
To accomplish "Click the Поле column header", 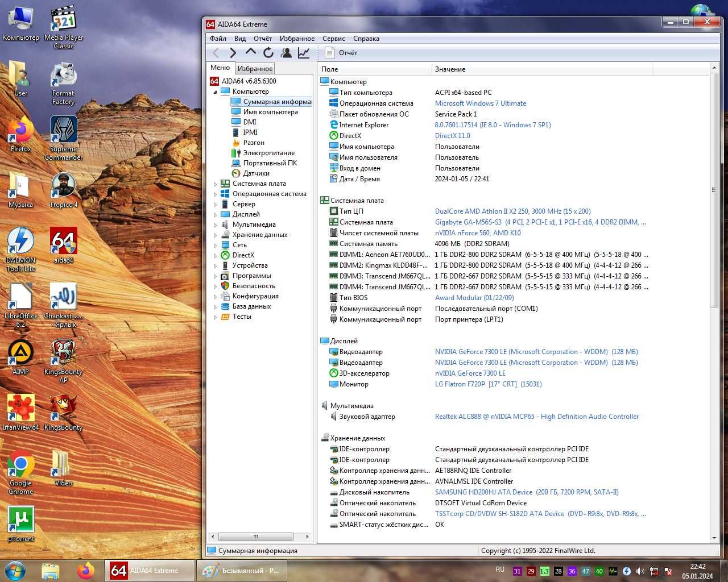I will point(375,69).
